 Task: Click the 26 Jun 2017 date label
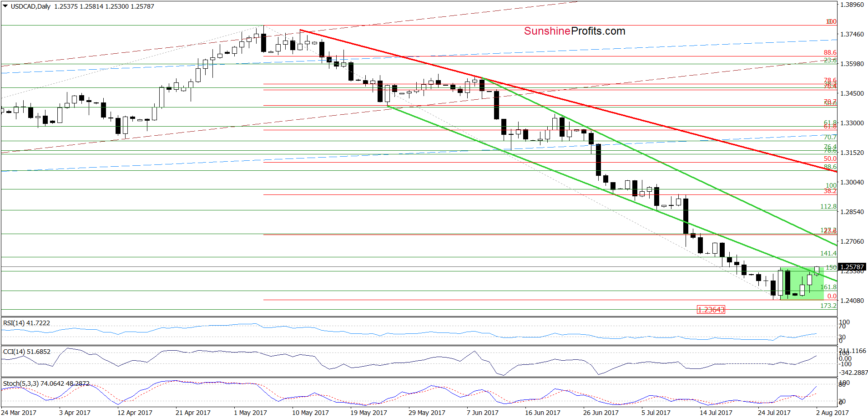click(601, 413)
